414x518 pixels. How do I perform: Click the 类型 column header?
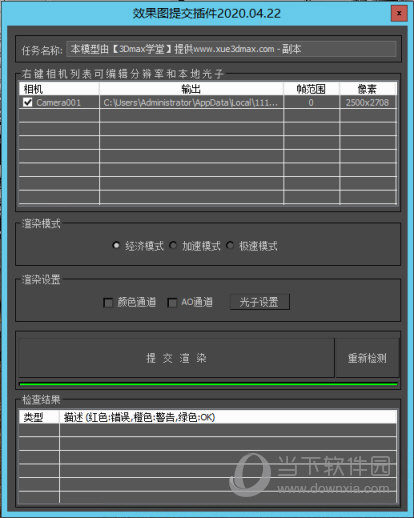tap(39, 417)
